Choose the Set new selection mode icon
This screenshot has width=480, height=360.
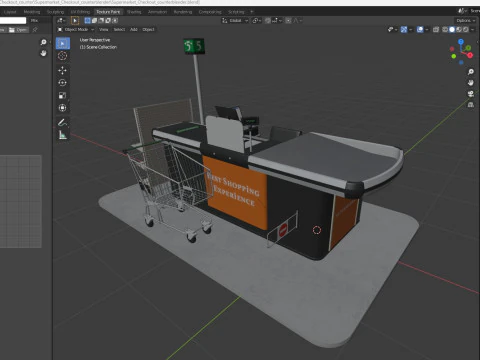pos(87,21)
